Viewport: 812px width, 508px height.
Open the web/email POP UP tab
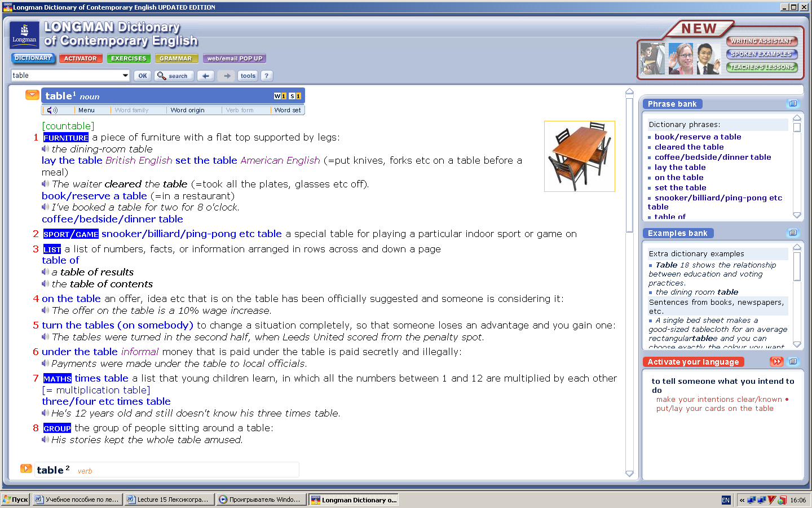click(x=235, y=59)
